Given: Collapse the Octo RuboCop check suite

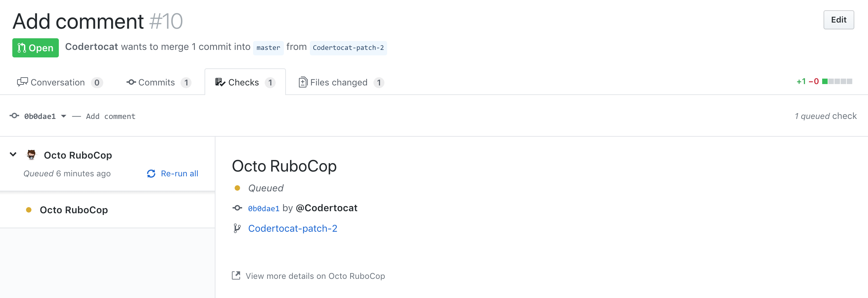Looking at the screenshot, I should click(x=13, y=154).
